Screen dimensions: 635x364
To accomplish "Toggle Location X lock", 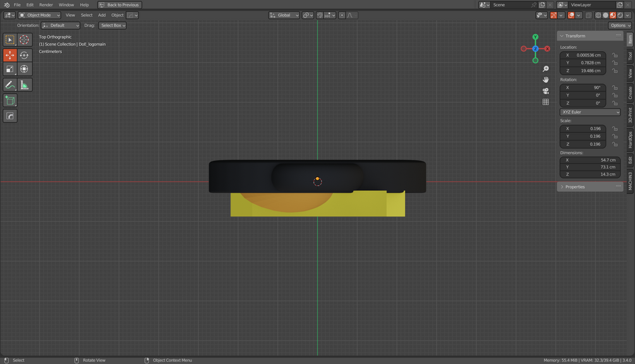I will (x=615, y=55).
